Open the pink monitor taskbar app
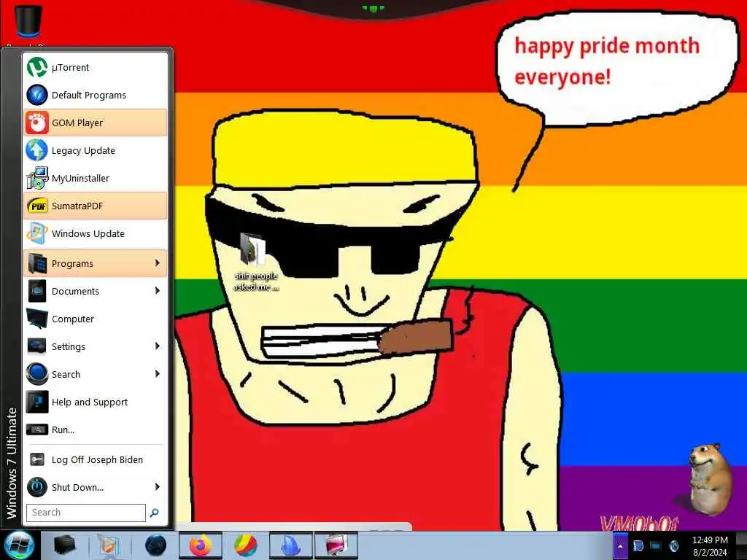 pos(336,545)
